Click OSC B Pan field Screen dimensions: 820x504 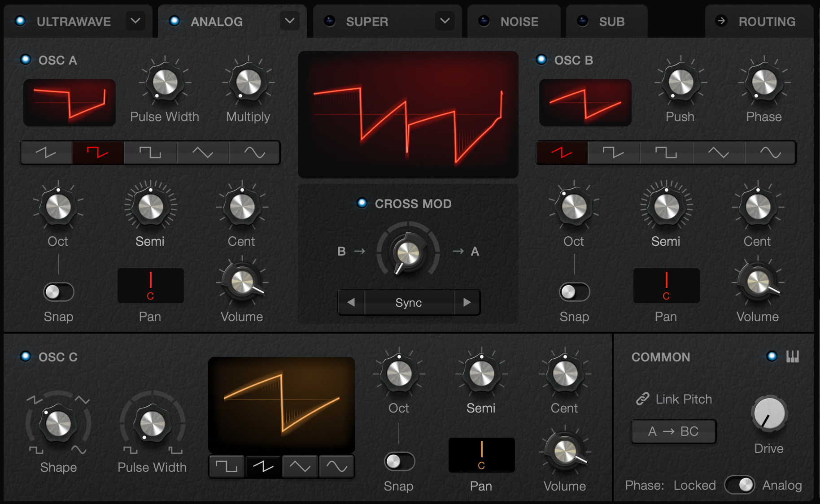click(666, 286)
